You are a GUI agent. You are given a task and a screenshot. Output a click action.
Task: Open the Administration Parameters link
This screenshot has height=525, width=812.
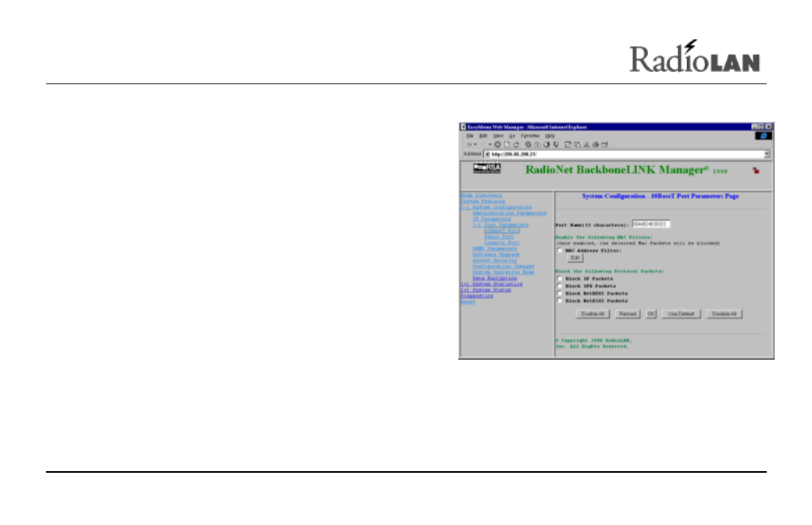(509, 213)
